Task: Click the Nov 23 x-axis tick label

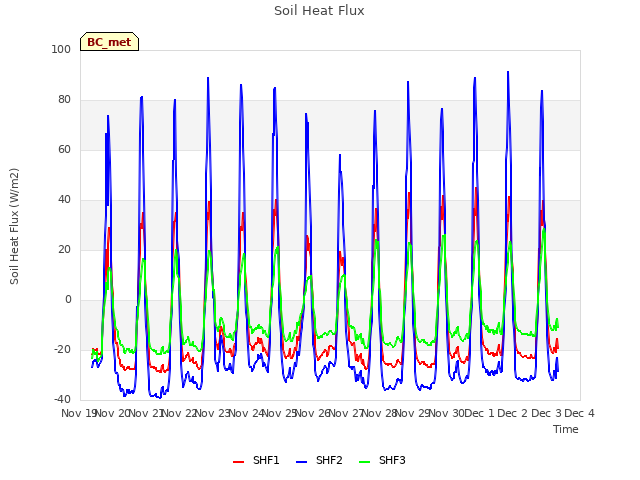Action: pyautogui.click(x=213, y=413)
